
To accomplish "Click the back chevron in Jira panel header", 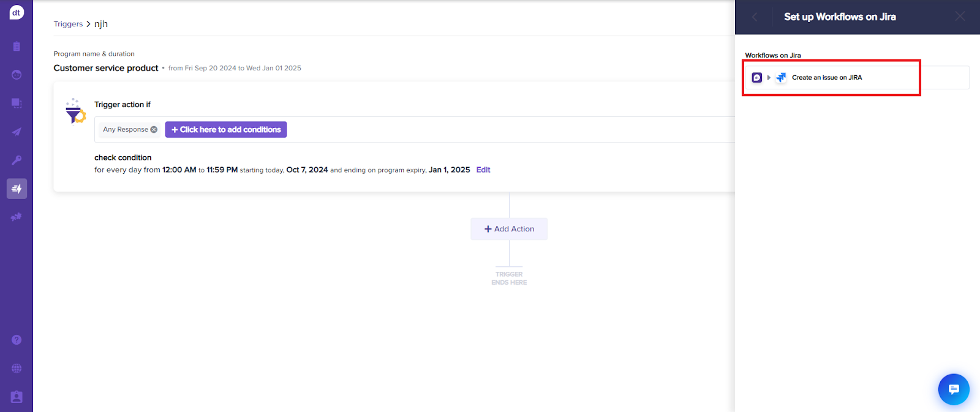I will (755, 17).
